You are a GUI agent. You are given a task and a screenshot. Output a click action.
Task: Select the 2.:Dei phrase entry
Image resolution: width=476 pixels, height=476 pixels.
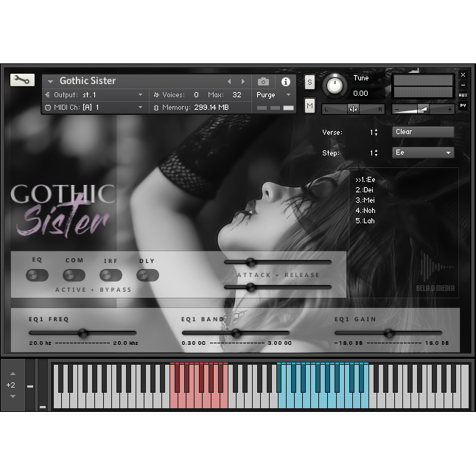[364, 190]
